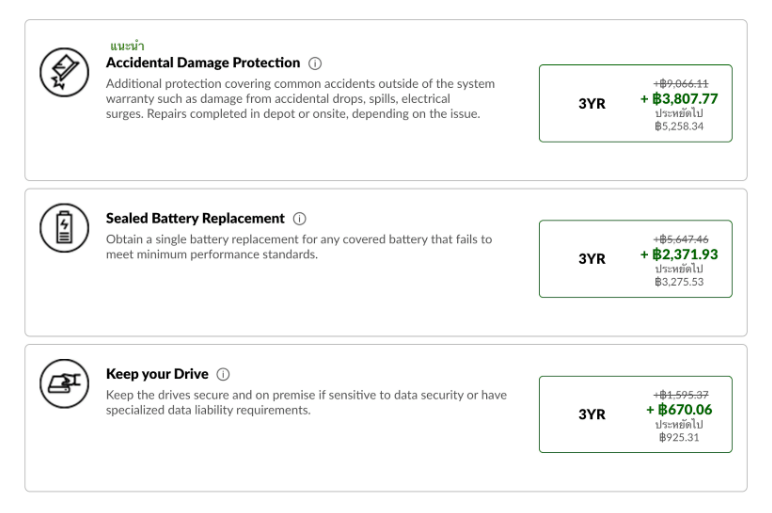Select 3YR Keep your Drive option
The height and width of the screenshot is (513, 772).
[x=636, y=415]
